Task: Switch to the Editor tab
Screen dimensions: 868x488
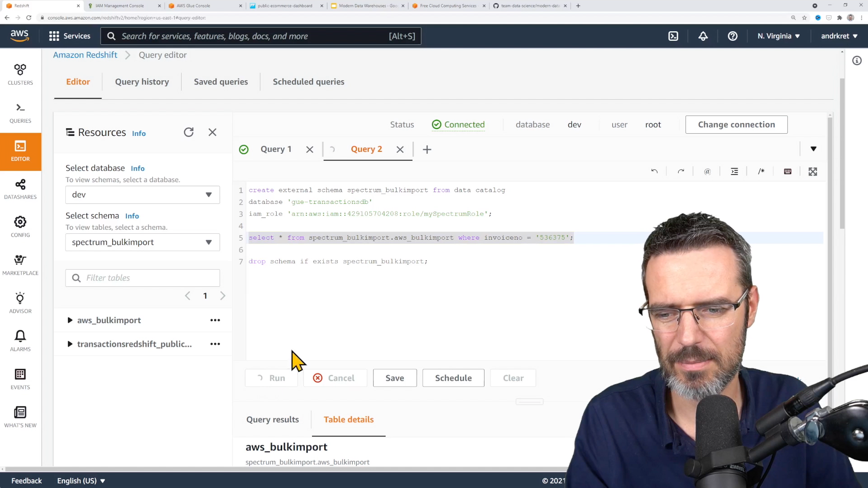Action: (78, 82)
